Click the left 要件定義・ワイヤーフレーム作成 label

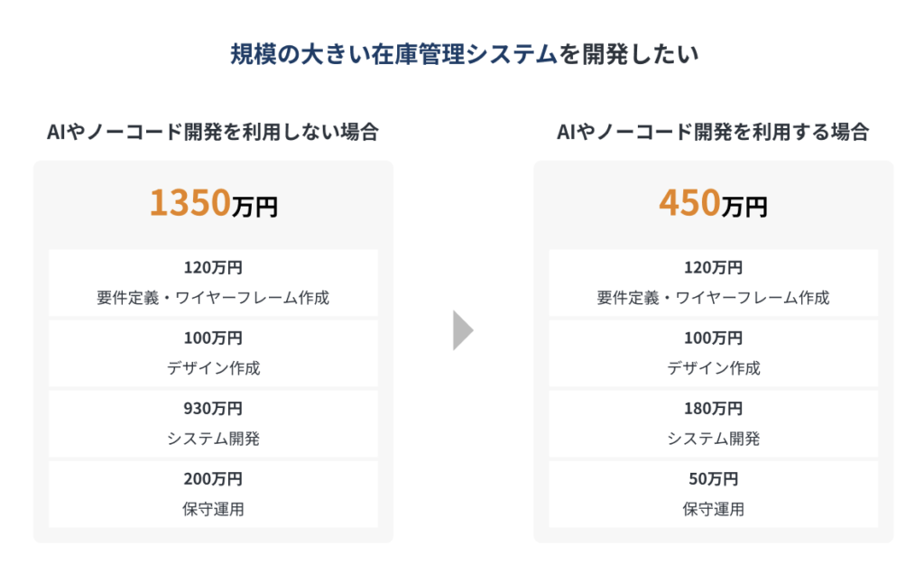[x=213, y=298]
